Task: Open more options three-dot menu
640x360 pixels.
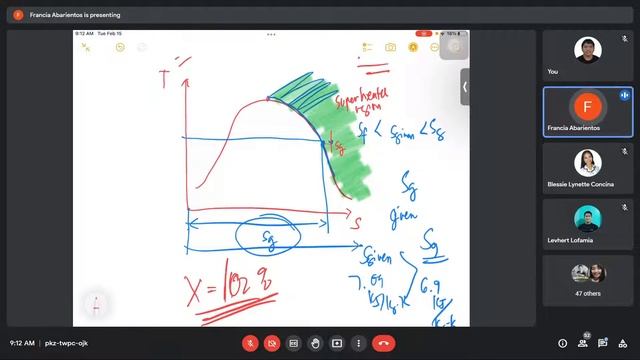Action: click(x=358, y=343)
